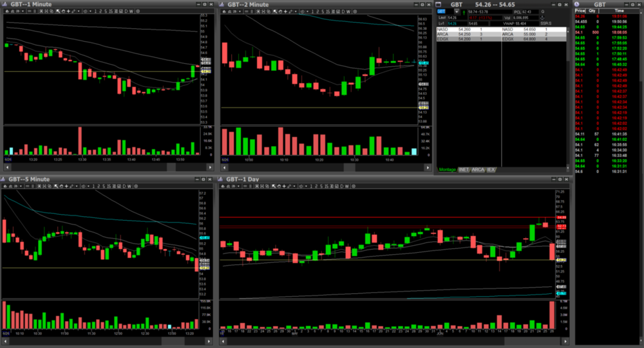644x348 pixels.
Task: Open the INET tab in montage
Action: [463, 170]
